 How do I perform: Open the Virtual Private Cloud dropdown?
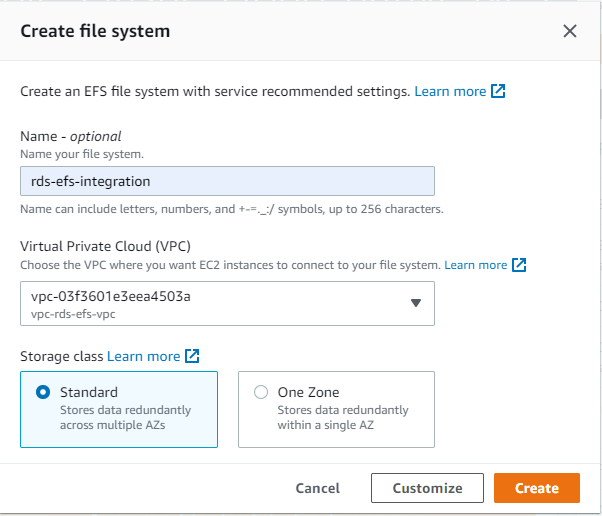click(x=227, y=303)
